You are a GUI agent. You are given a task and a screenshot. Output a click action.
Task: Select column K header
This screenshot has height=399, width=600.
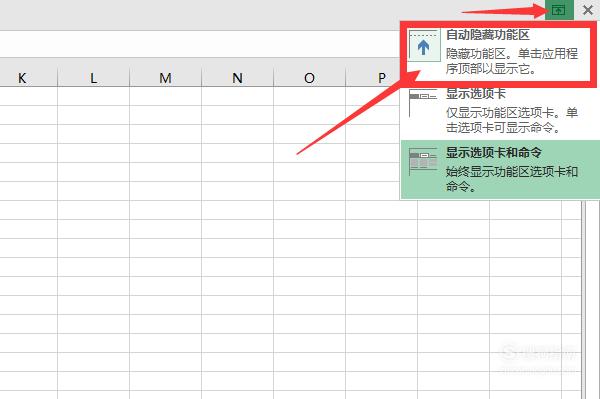[22, 78]
